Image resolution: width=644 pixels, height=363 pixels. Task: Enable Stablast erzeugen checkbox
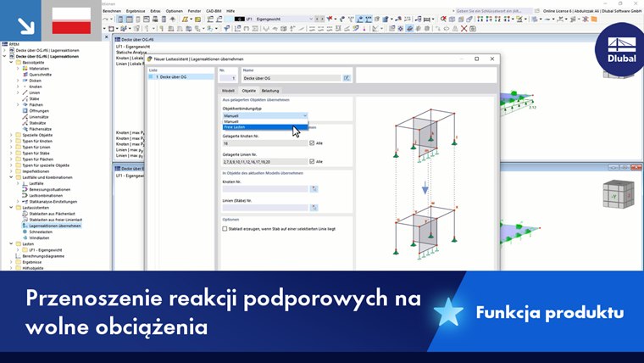225,228
